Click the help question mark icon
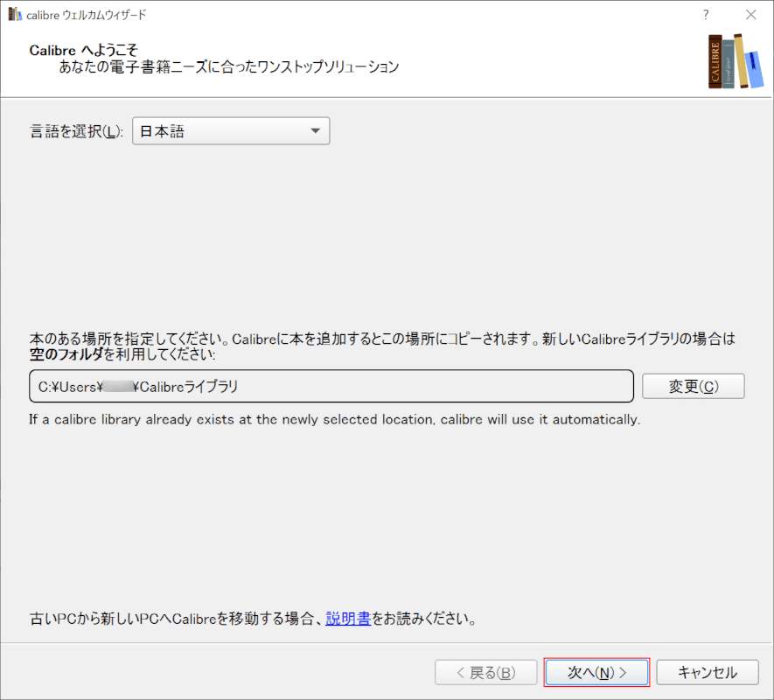Screen dimensions: 774x700 tap(706, 15)
